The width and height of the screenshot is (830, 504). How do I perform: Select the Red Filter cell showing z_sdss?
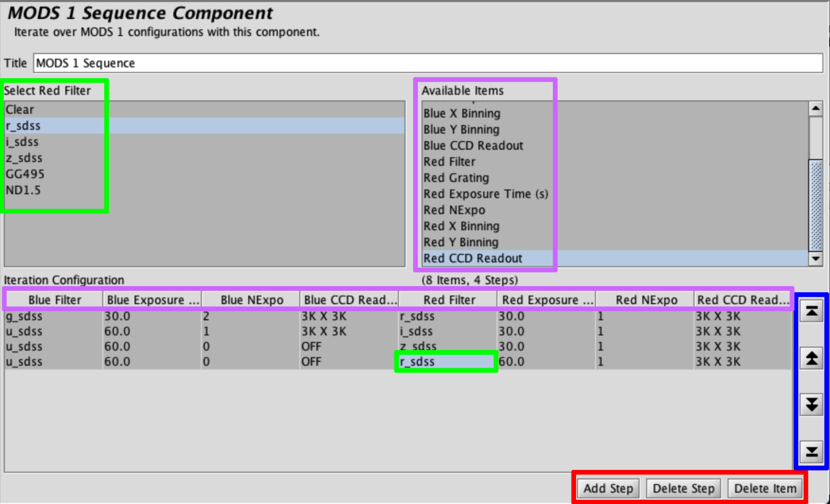(x=447, y=346)
